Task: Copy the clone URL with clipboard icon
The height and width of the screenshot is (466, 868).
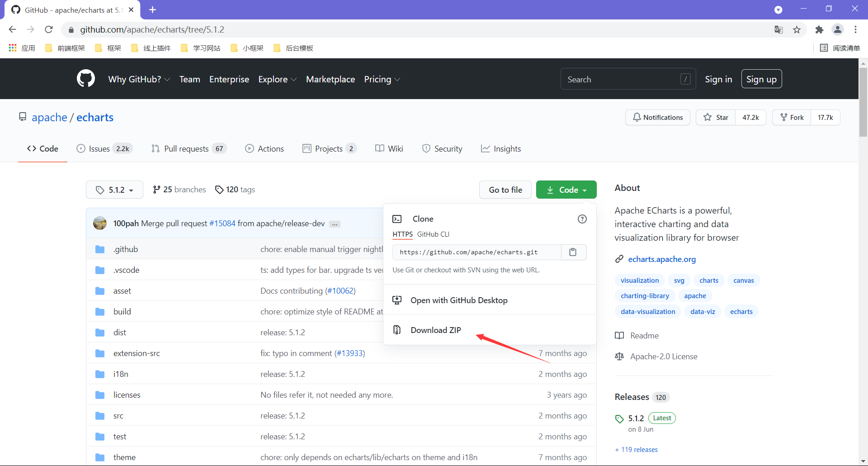Action: click(573, 252)
